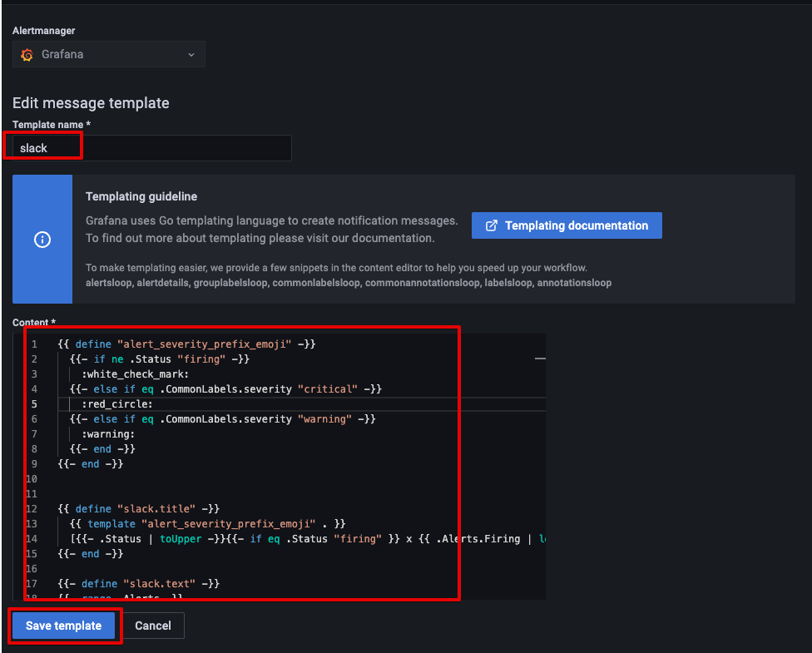
Task: Click the 'Content *' field label
Action: (33, 322)
